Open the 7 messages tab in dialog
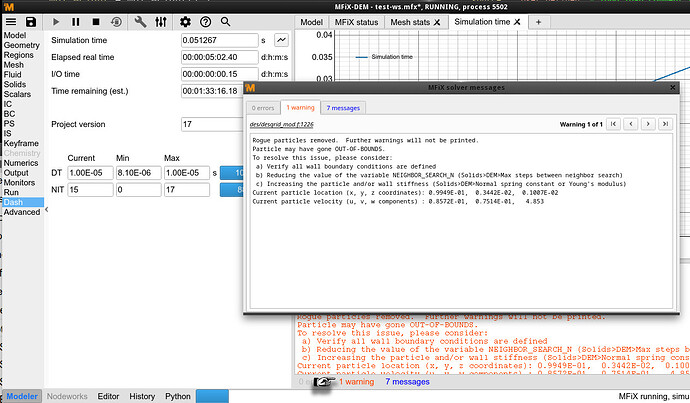690x403 pixels. tap(343, 108)
